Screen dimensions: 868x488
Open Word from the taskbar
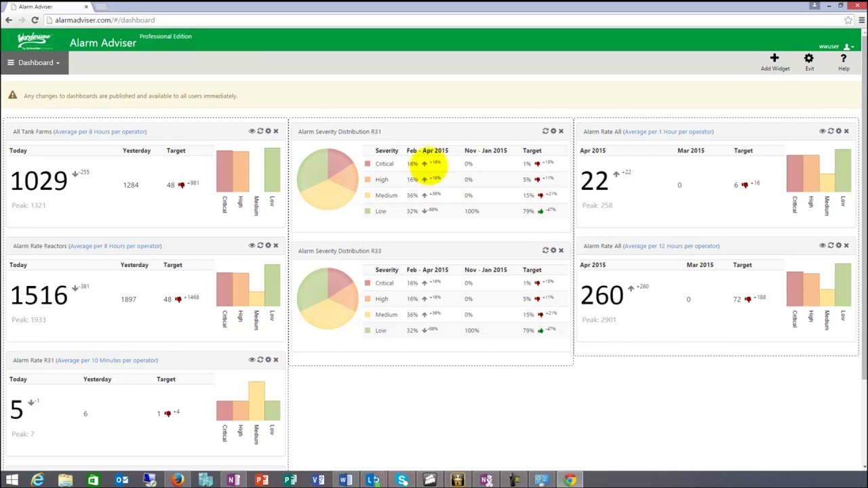[x=345, y=481]
